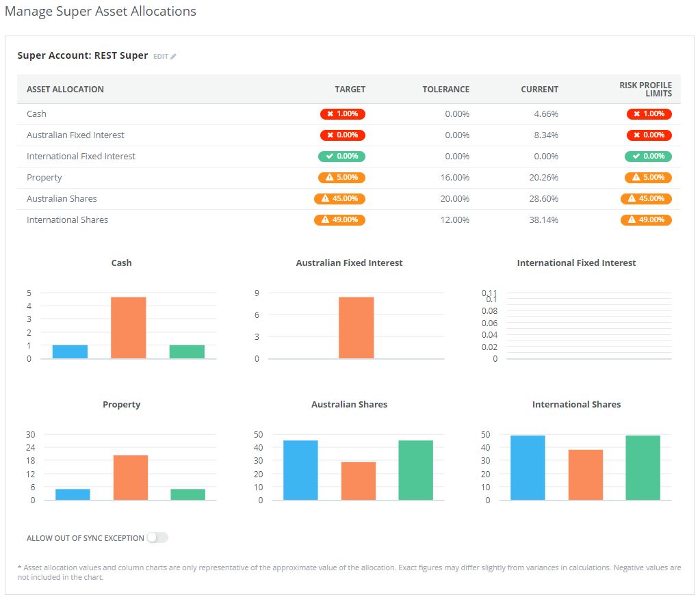Click Cash target 1.00% red badge
This screenshot has width=700, height=601.
click(342, 114)
